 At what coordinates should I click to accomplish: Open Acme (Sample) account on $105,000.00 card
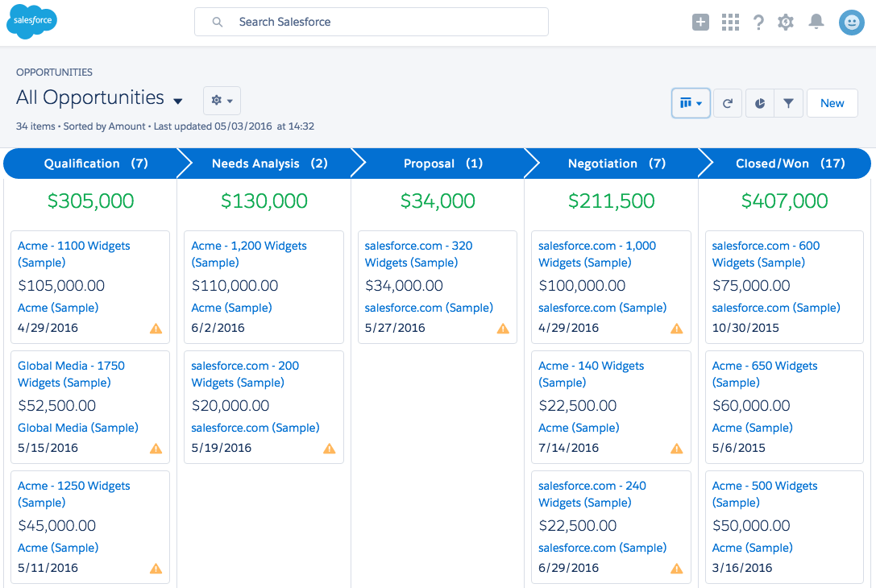[x=57, y=308]
